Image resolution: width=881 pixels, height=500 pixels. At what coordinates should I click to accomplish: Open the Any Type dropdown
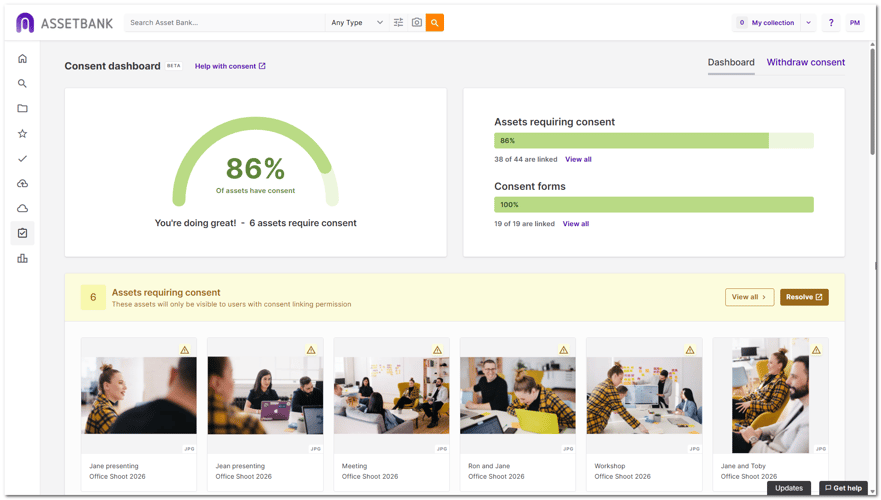(357, 22)
